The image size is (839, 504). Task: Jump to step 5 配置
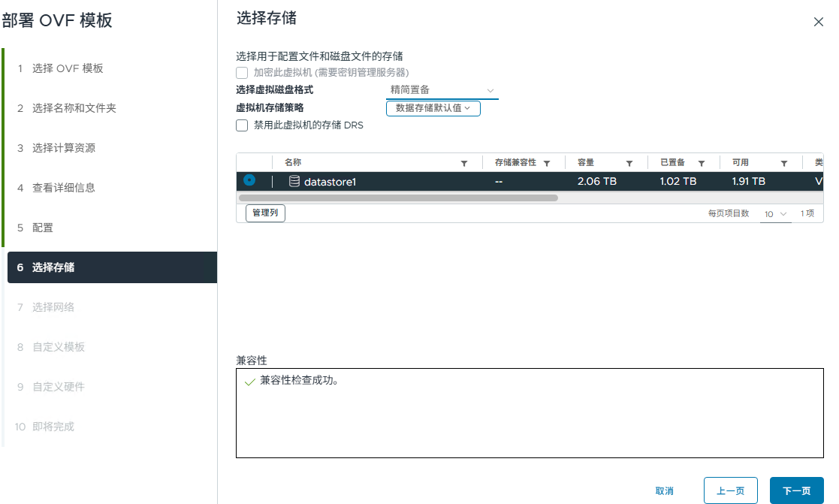(43, 228)
